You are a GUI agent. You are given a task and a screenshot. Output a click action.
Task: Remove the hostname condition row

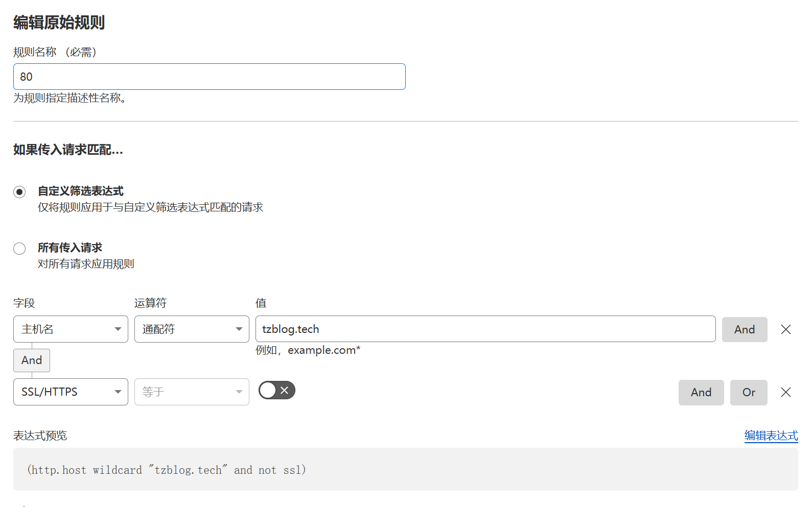786,329
